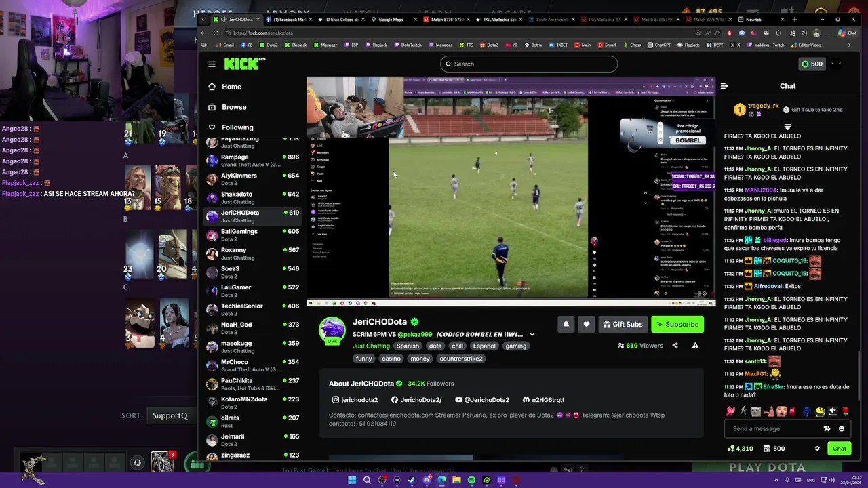Open the Chess bookmark
Image resolution: width=868 pixels, height=488 pixels.
point(631,45)
